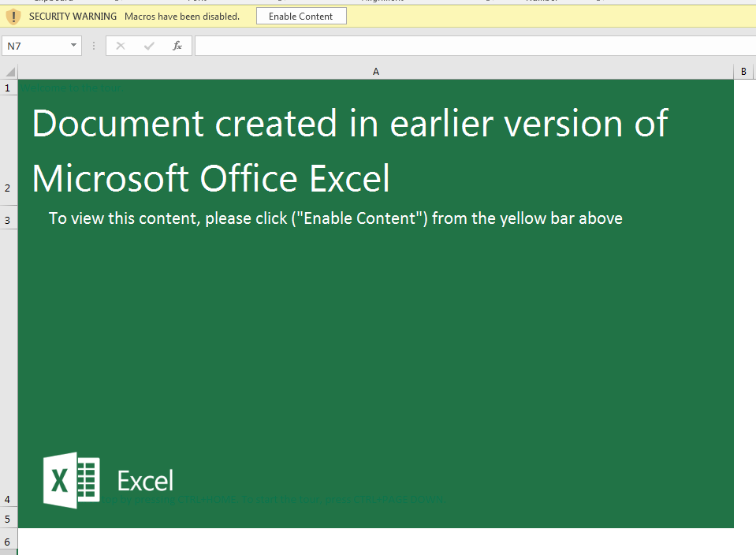756x555 pixels.
Task: Open the Insert Function fx icon
Action: (x=177, y=46)
